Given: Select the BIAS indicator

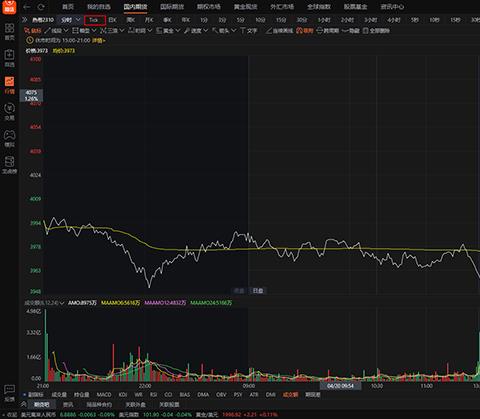Looking at the screenshot, I should click(x=185, y=395).
